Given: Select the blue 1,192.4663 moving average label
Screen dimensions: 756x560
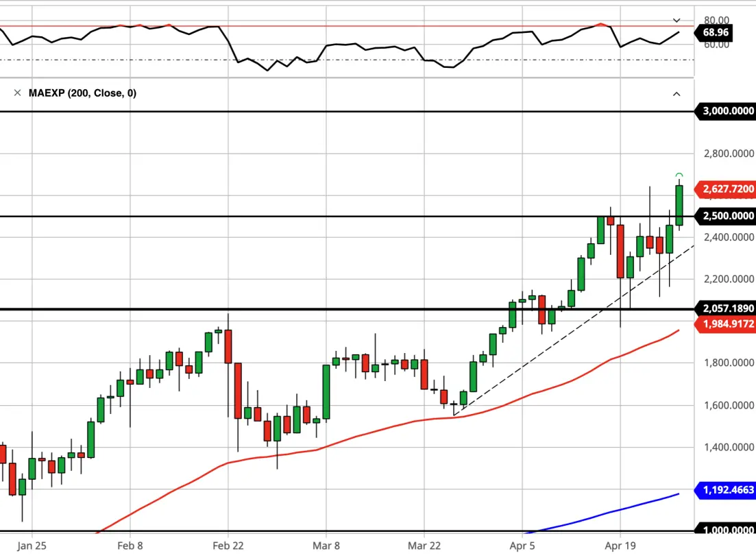Looking at the screenshot, I should [x=726, y=490].
